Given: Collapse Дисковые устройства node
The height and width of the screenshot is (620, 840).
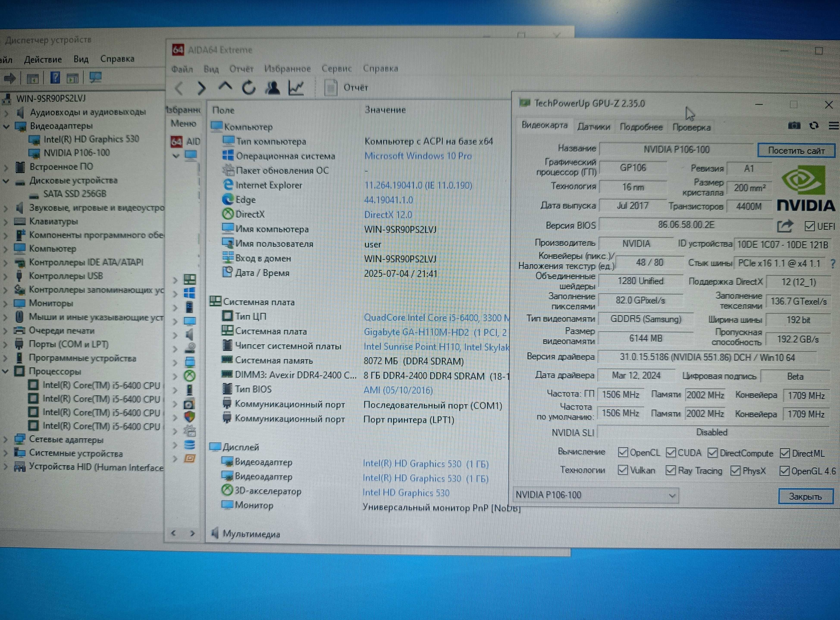Looking at the screenshot, I should pos(6,181).
